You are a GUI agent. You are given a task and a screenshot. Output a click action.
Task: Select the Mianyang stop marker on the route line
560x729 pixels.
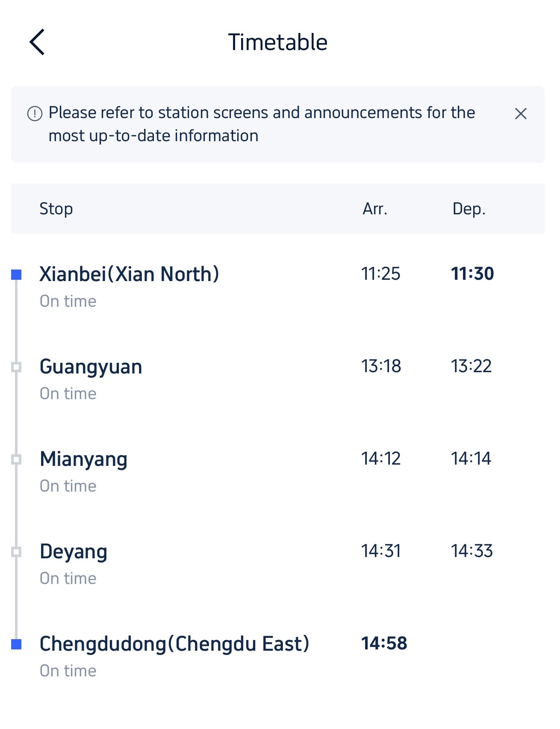[x=16, y=459]
